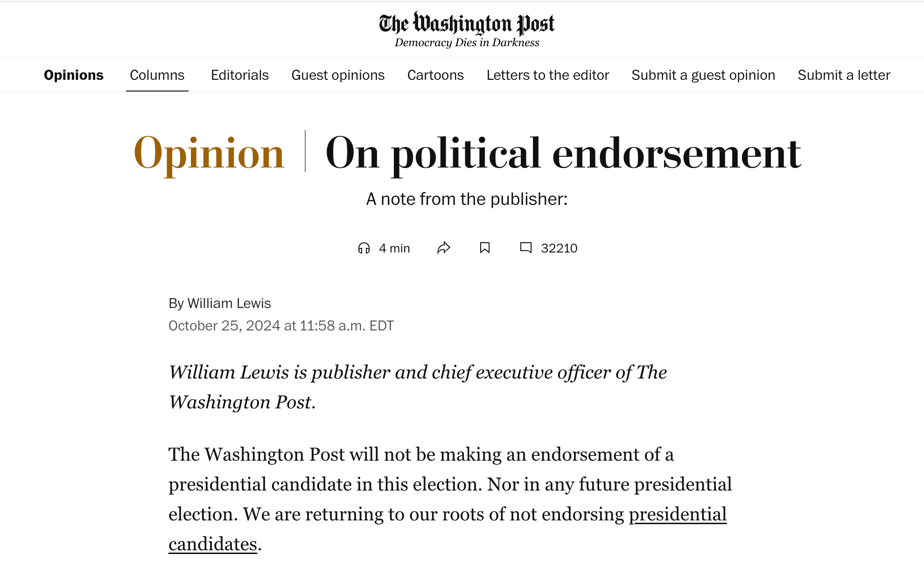Click the golden Opinion label
This screenshot has height=561, width=924.
coord(209,153)
